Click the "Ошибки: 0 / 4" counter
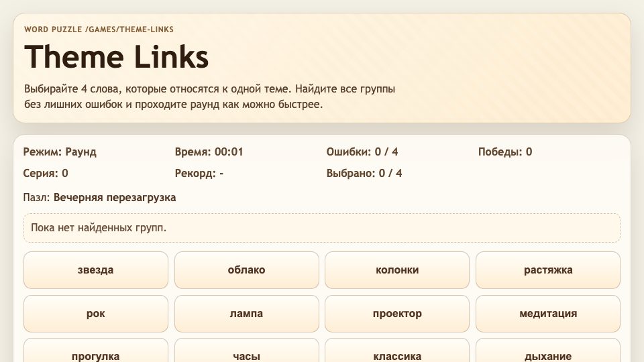Image resolution: width=644 pixels, height=362 pixels. tap(362, 152)
